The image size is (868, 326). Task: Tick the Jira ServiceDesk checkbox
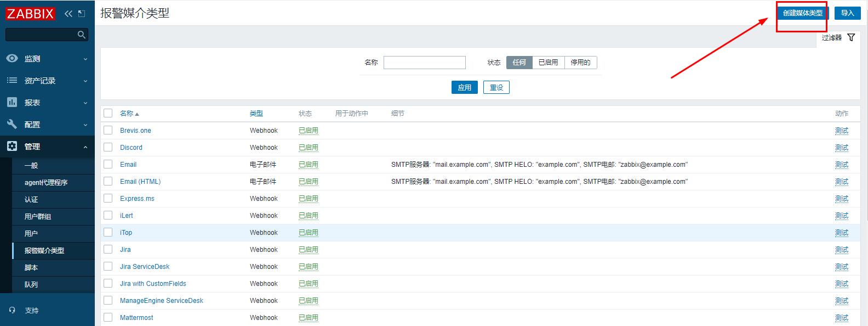pos(108,266)
